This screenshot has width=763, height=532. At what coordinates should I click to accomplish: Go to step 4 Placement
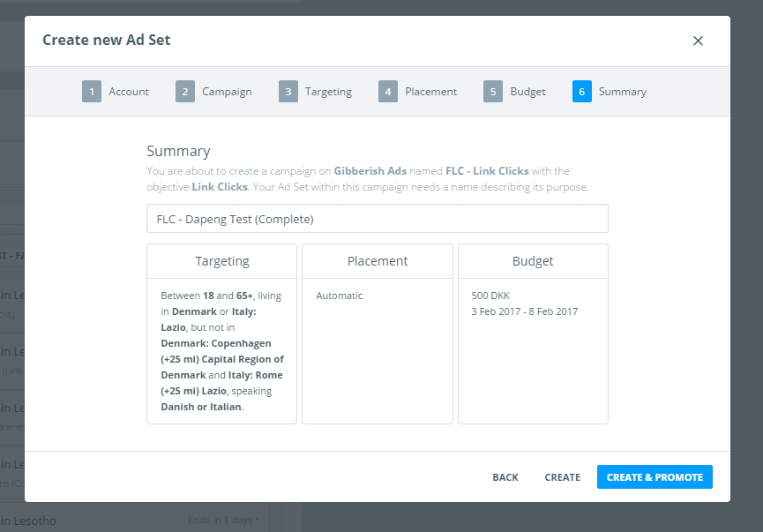point(417,92)
